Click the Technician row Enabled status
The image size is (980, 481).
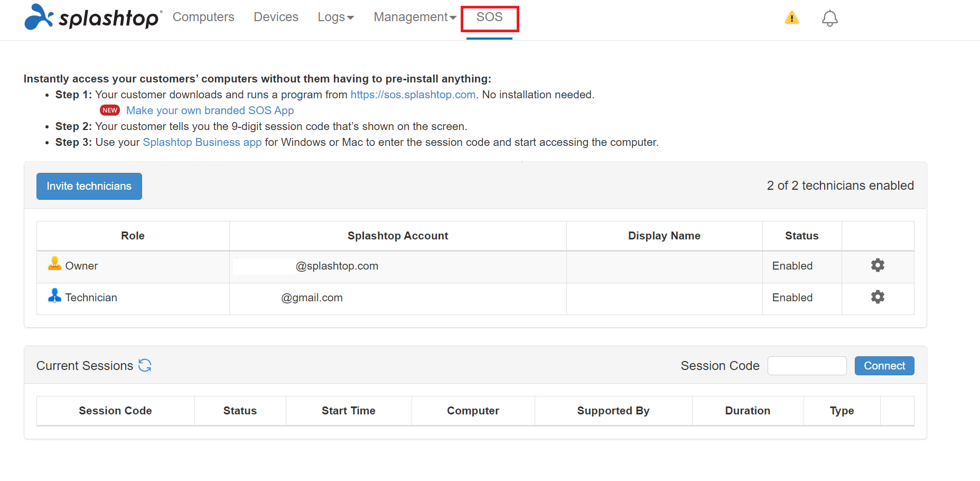[792, 298]
